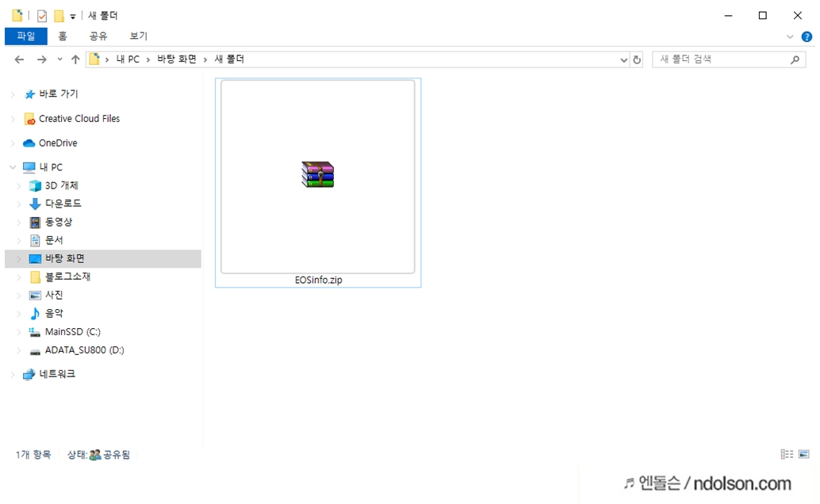Screen dimensions: 820x504
Task: Select Creative Cloud Files in sidebar
Action: pos(79,119)
